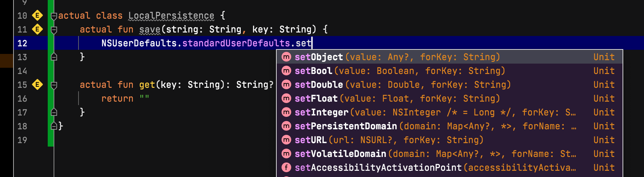The width and height of the screenshot is (644, 177).
Task: Click fold end marker on line 13
Action: [x=54, y=57]
